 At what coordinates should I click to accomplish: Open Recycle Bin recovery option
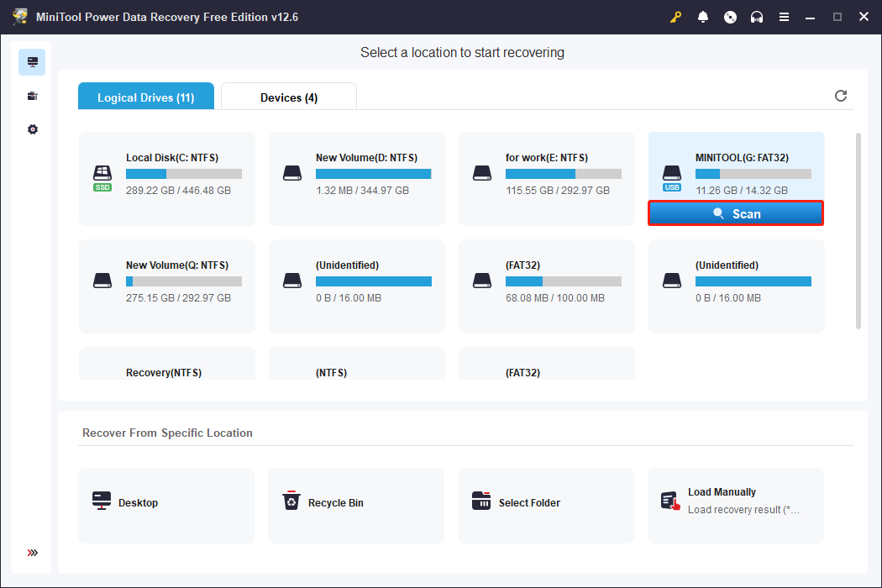click(355, 505)
